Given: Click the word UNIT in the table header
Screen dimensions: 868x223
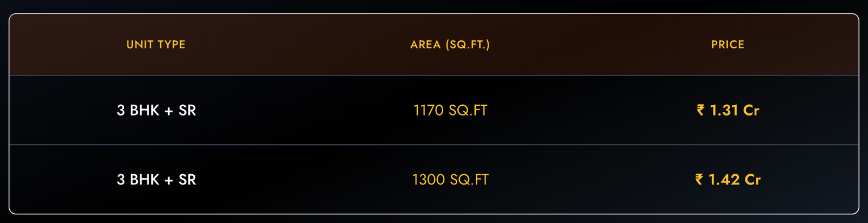Looking at the screenshot, I should tap(138, 44).
